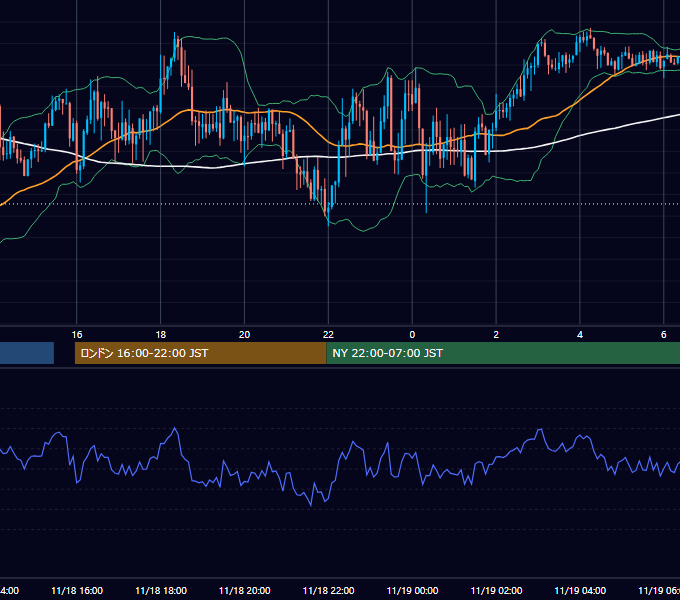This screenshot has width=680, height=600.
Task: Click the '11/19 02:00' date label
Action: (x=496, y=590)
